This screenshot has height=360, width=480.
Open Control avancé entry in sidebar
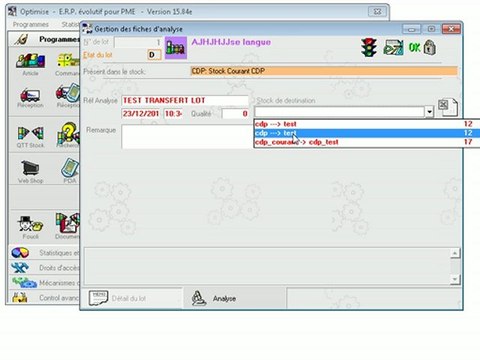point(45,297)
